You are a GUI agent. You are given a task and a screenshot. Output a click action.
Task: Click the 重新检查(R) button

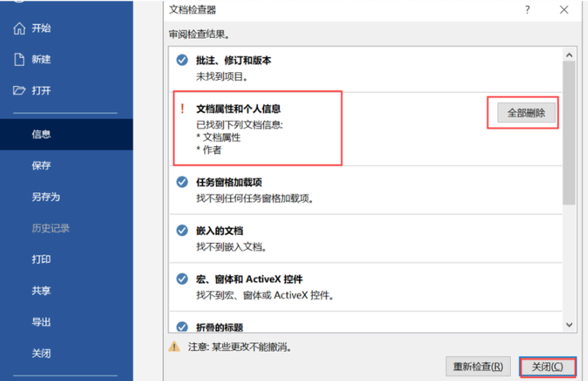click(x=477, y=367)
